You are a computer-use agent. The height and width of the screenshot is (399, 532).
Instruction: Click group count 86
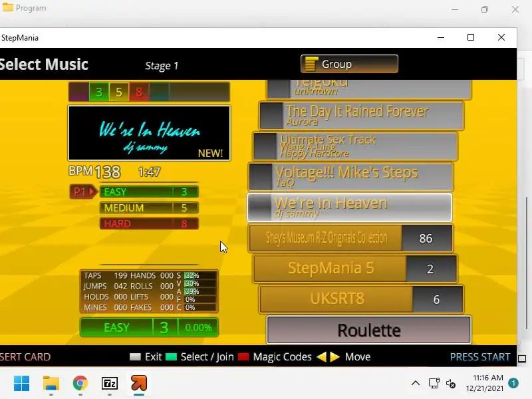pyautogui.click(x=427, y=238)
